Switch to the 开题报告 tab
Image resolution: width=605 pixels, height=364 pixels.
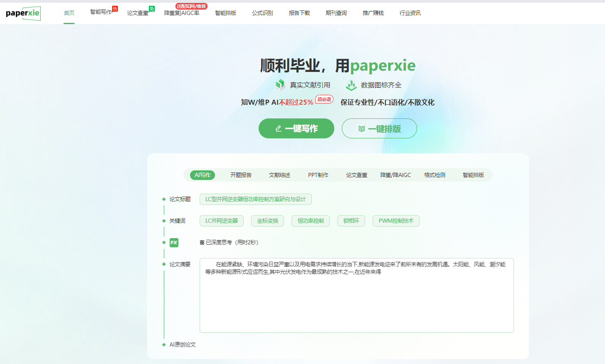pos(241,175)
